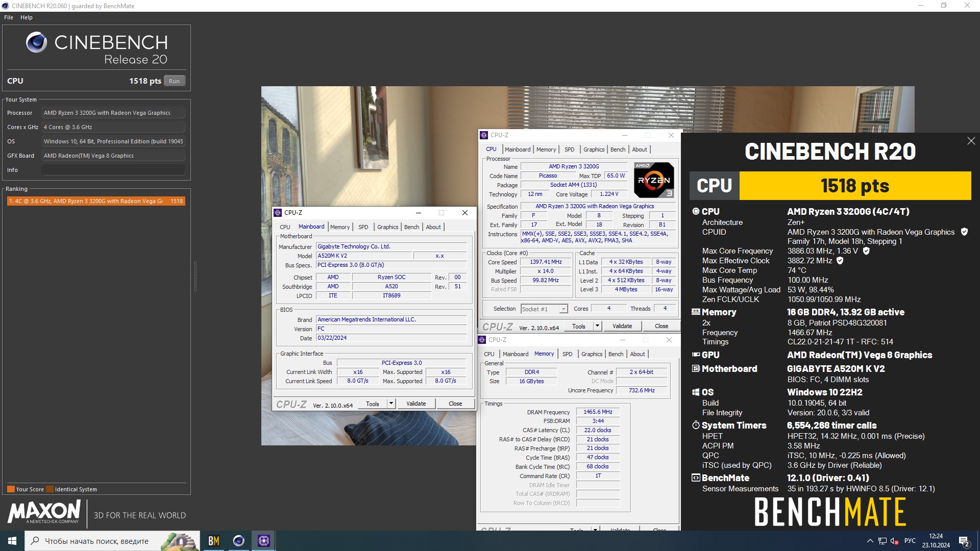The width and height of the screenshot is (980, 551).
Task: Click the System Timers clock icon
Action: (x=696, y=425)
